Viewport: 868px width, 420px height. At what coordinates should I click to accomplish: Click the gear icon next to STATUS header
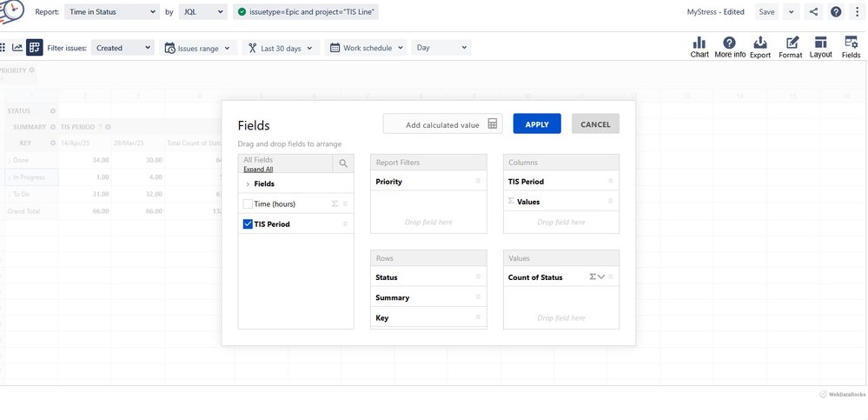pos(53,110)
